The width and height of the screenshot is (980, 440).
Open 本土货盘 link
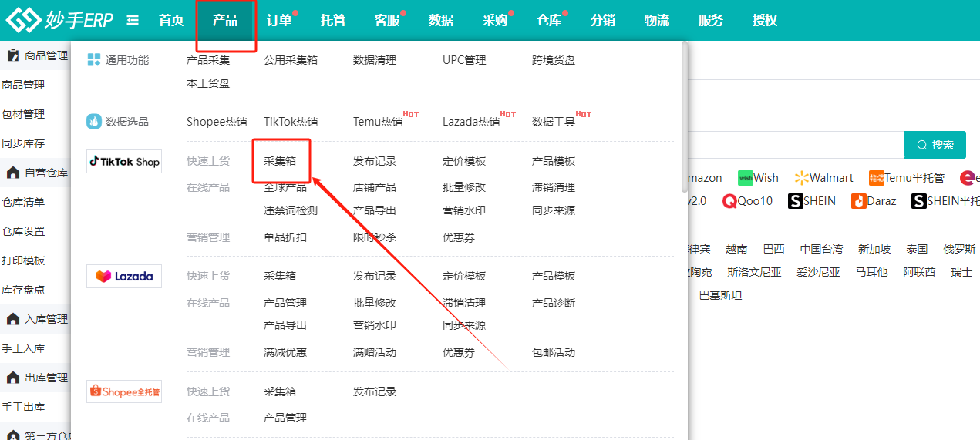point(208,83)
